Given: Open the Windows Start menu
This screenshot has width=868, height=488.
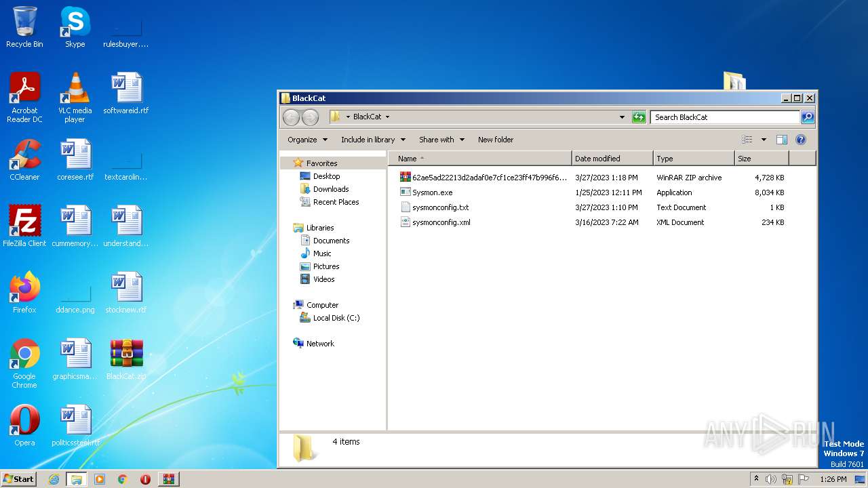Looking at the screenshot, I should [19, 479].
